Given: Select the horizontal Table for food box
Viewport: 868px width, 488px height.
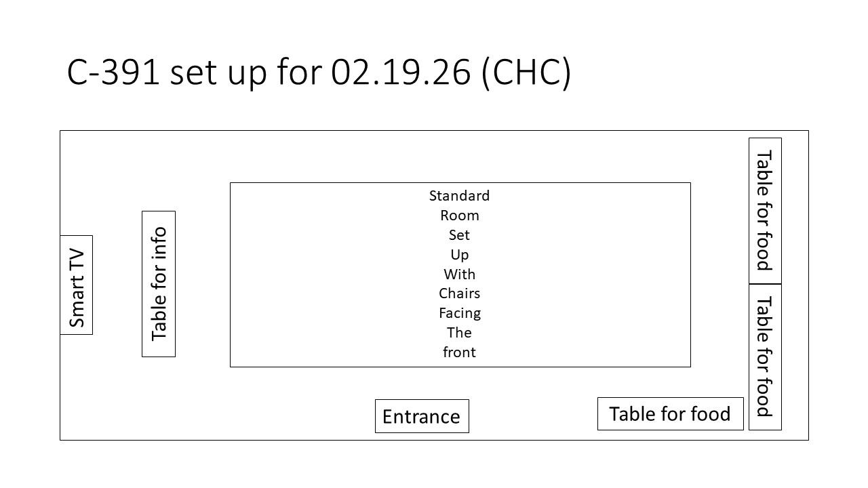Looking at the screenshot, I should [670, 413].
